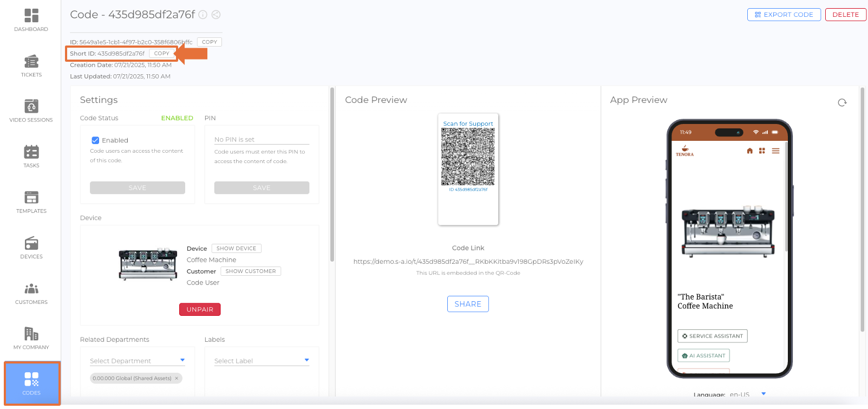Open the Dashboard sidebar icon
Image resolution: width=868 pixels, height=409 pixels.
tap(31, 20)
